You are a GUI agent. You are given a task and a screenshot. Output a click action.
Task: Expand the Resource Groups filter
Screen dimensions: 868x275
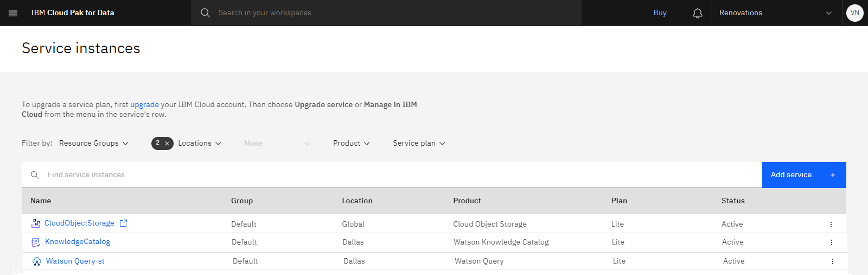click(94, 143)
